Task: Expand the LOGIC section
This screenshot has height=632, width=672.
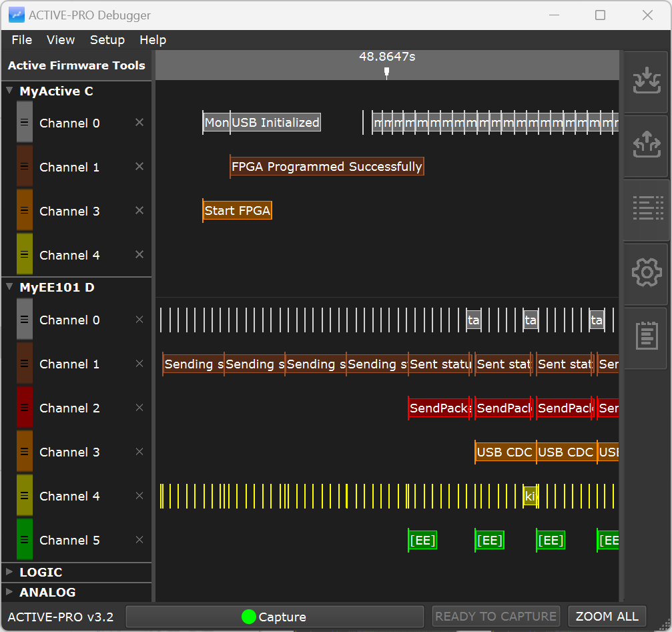Action: click(9, 572)
